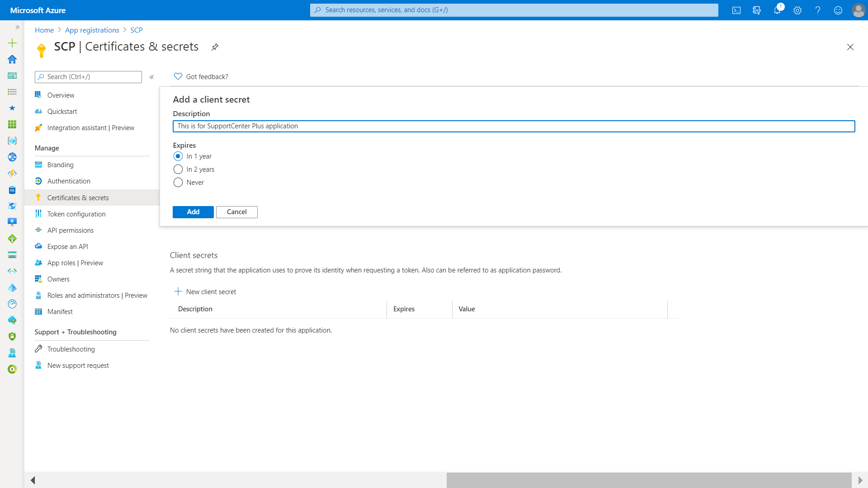Open directory and subscription filter icon
The image size is (868, 488).
(x=757, y=10)
